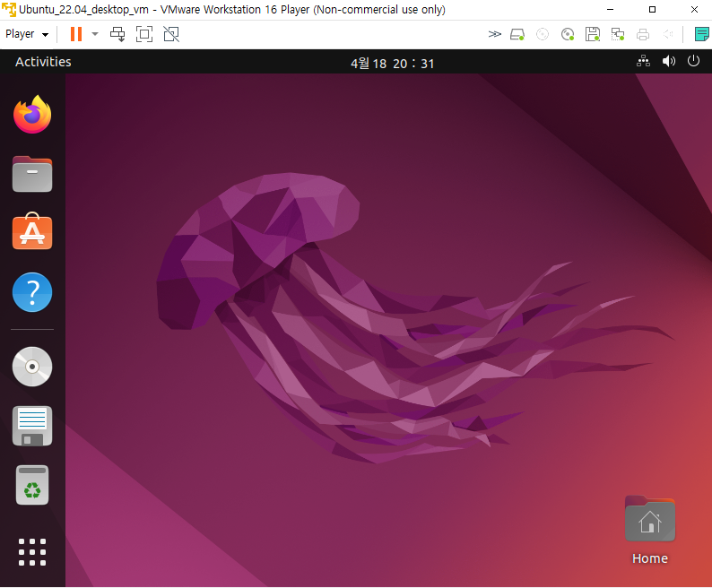Click the floppy drive device icon
Viewport: 712px width, 588px height.
tap(593, 34)
